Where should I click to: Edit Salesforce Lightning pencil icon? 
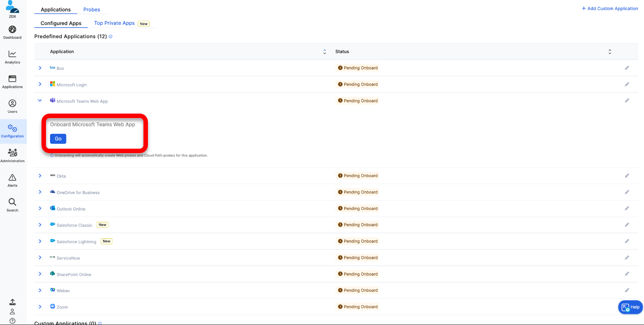click(x=627, y=241)
